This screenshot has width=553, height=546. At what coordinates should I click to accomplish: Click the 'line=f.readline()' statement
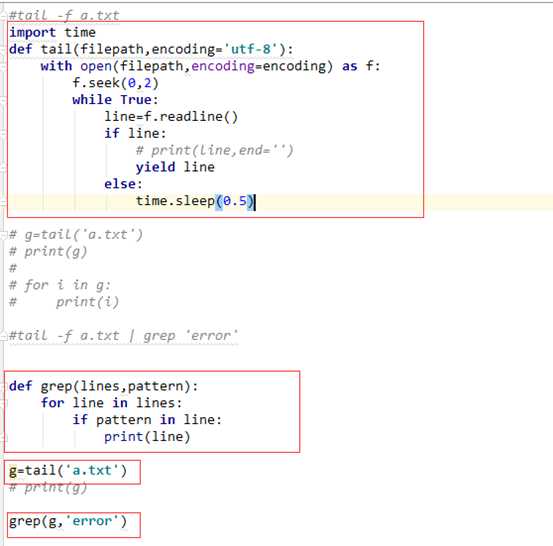click(x=171, y=117)
